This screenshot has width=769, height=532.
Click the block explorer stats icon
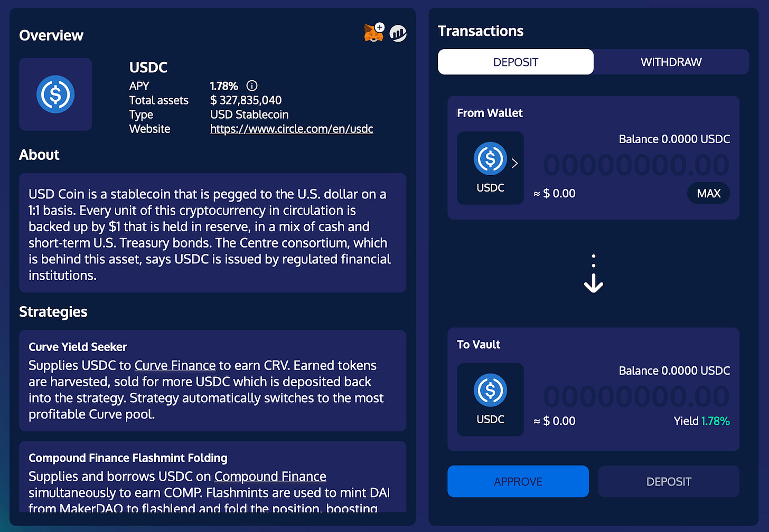[398, 33]
